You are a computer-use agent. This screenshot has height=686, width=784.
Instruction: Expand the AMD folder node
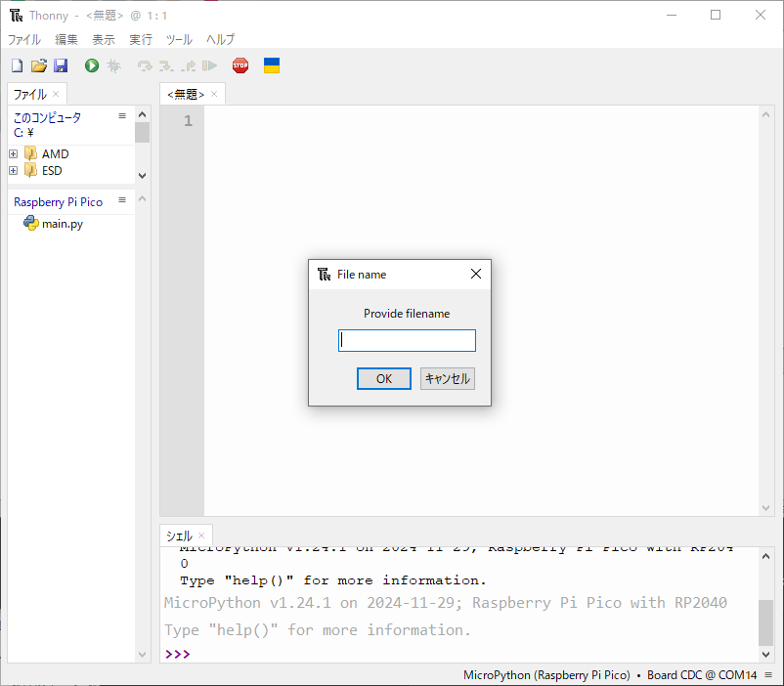[x=14, y=154]
